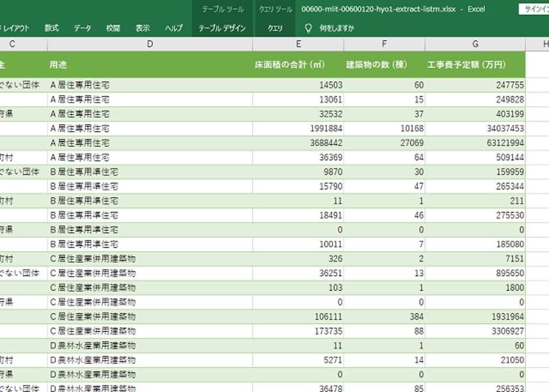549x392 pixels.
Task: Select cost cell 895650
Action: pos(475,273)
